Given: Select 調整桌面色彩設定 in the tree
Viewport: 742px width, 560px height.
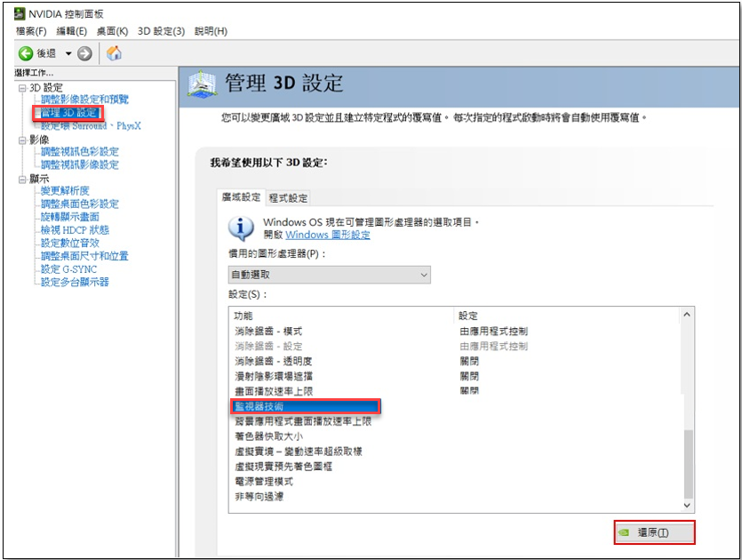Looking at the screenshot, I should 79,204.
